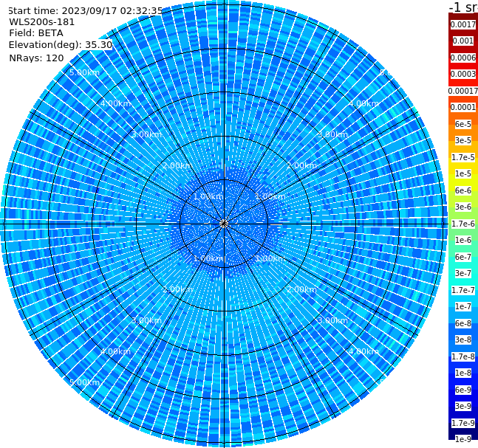Screen dimensions: 478x448
Task: Click the 0.00017 colorbar value
Action: coord(463,91)
